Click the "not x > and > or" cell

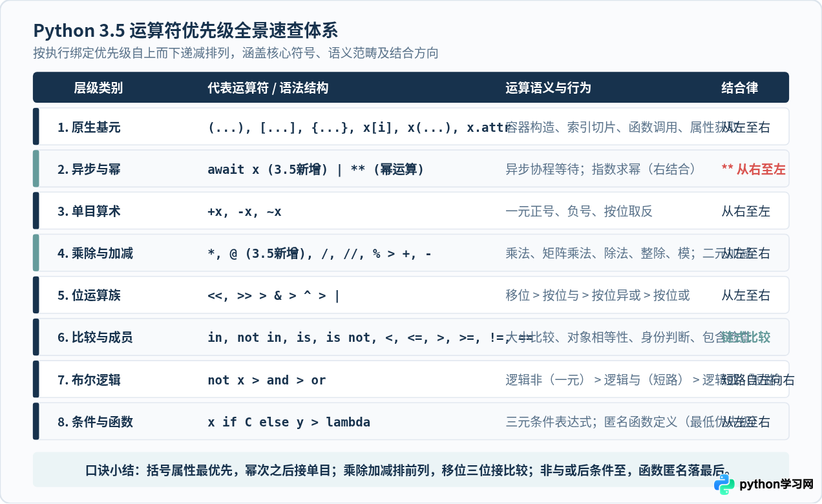click(x=267, y=380)
